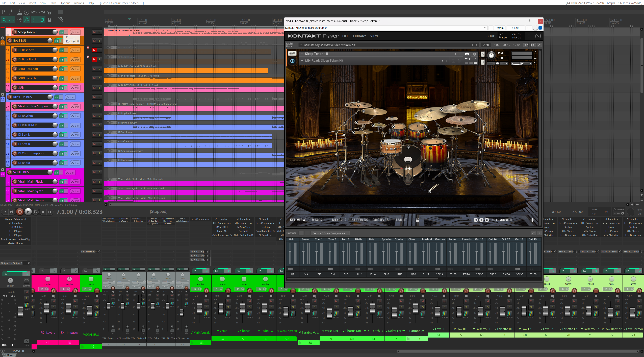Image resolution: width=644 pixels, height=357 pixels.
Task: Click the Kontakt delete snapshot trash icon
Action: 459,61
